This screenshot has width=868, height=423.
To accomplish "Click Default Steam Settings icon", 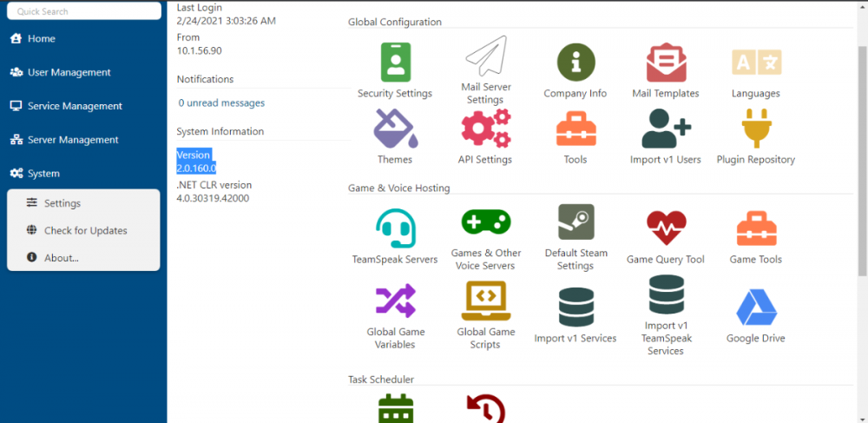I will 575,223.
